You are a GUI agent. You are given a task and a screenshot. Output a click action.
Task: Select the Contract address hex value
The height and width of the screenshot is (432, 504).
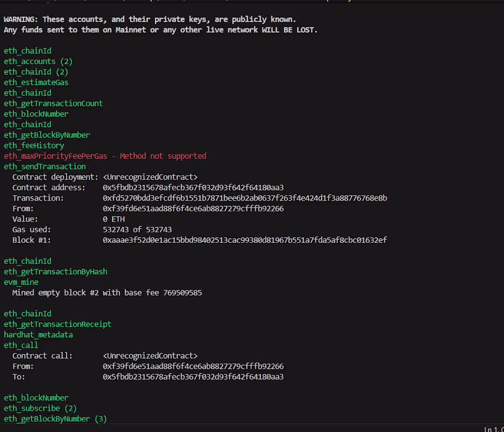[x=193, y=187]
